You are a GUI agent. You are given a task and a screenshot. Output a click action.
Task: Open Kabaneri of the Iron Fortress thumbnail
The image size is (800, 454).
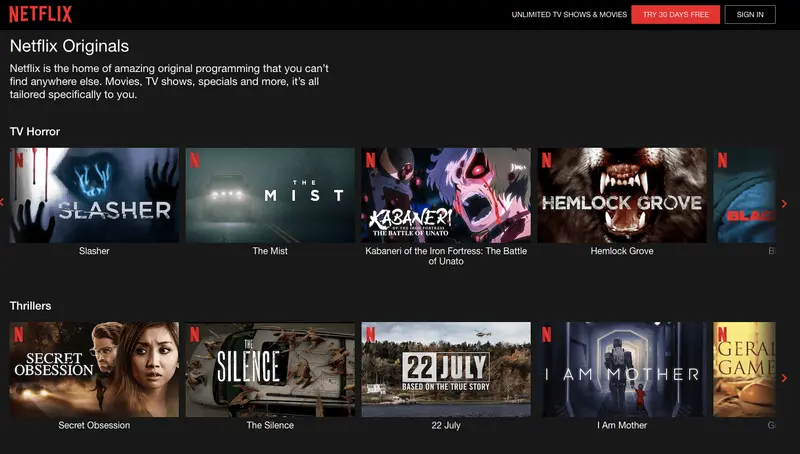point(446,195)
